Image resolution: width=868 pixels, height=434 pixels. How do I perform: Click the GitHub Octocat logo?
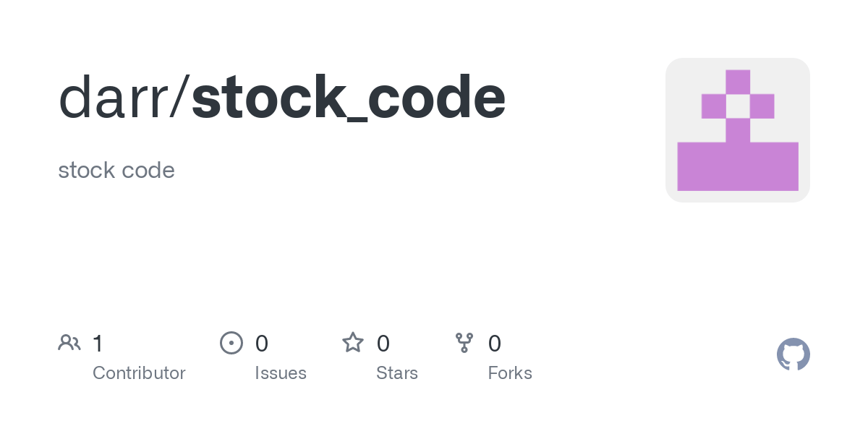point(793,354)
